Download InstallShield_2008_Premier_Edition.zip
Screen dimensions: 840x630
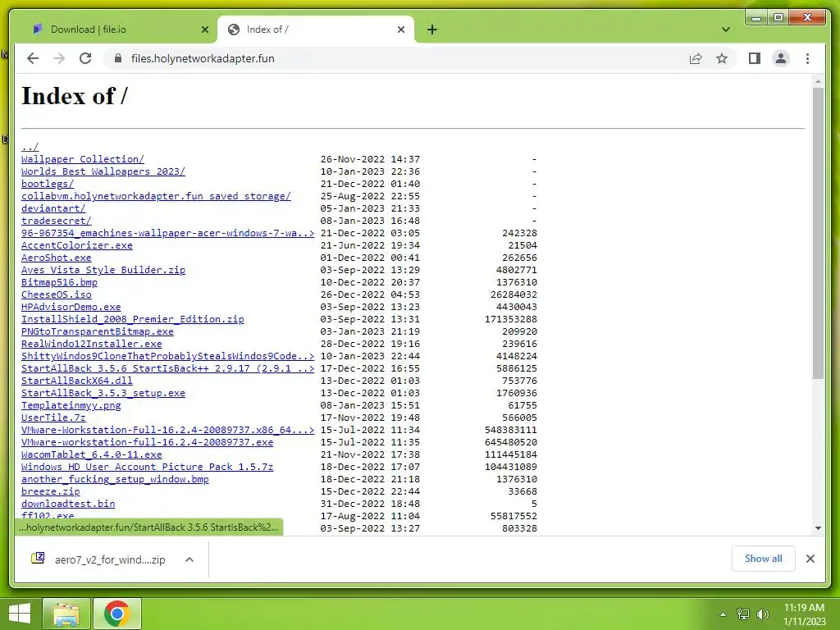tap(133, 319)
